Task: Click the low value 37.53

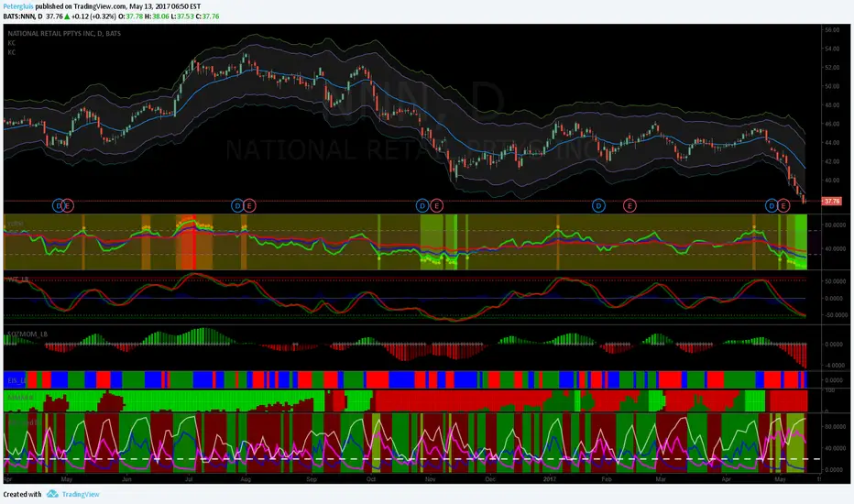Action: (186, 16)
